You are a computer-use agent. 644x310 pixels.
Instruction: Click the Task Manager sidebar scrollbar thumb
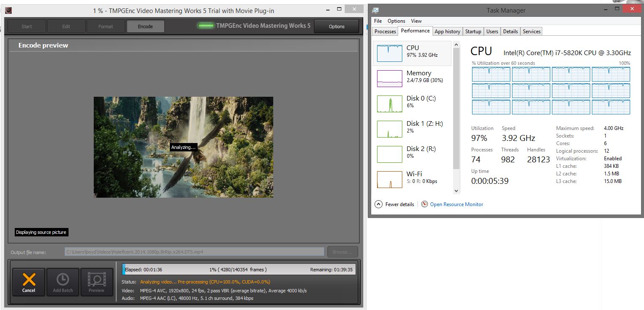[457, 109]
